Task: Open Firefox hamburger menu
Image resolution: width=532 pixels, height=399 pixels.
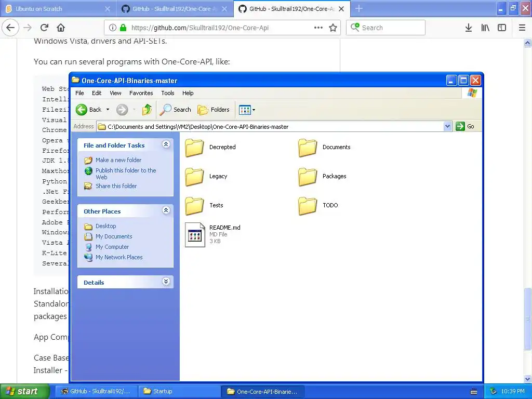Action: pos(522,28)
